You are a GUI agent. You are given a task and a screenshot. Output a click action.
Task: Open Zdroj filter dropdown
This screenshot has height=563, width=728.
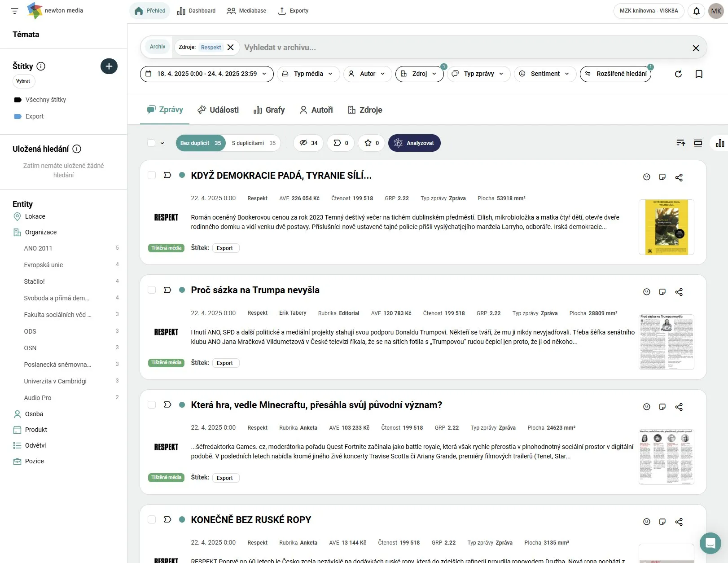[x=419, y=74]
